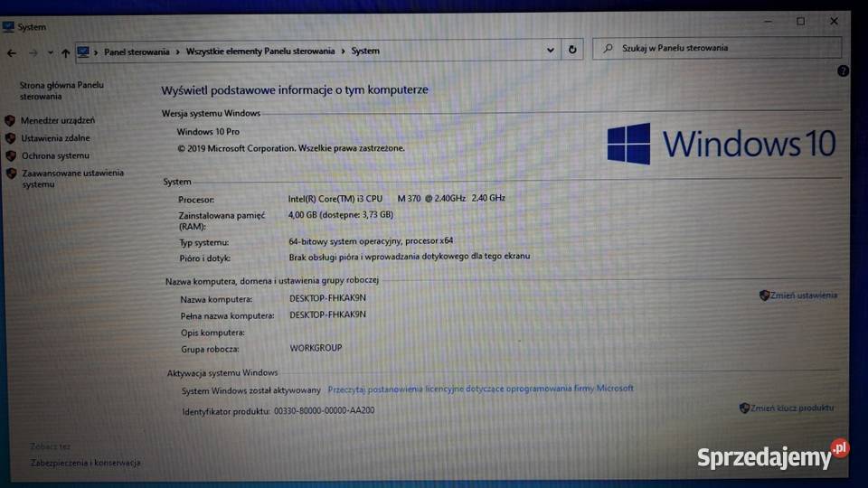Minimize the System window
This screenshot has width=868, height=488.
768,22
